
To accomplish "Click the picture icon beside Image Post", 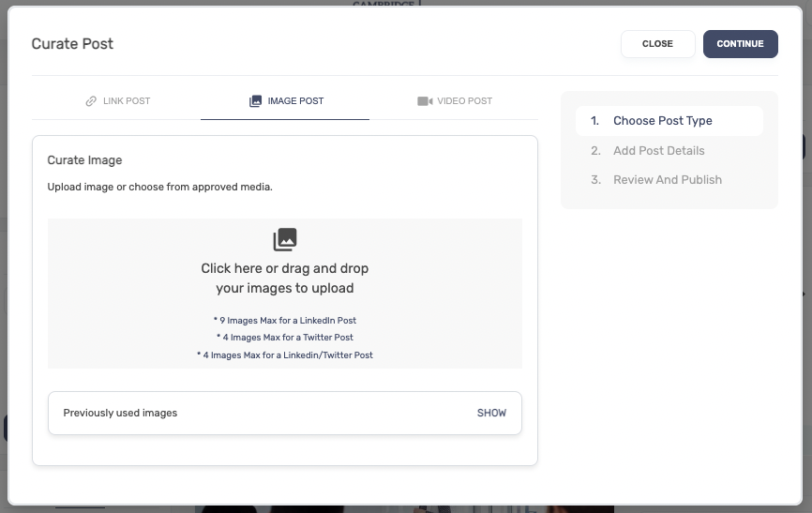I will (255, 101).
